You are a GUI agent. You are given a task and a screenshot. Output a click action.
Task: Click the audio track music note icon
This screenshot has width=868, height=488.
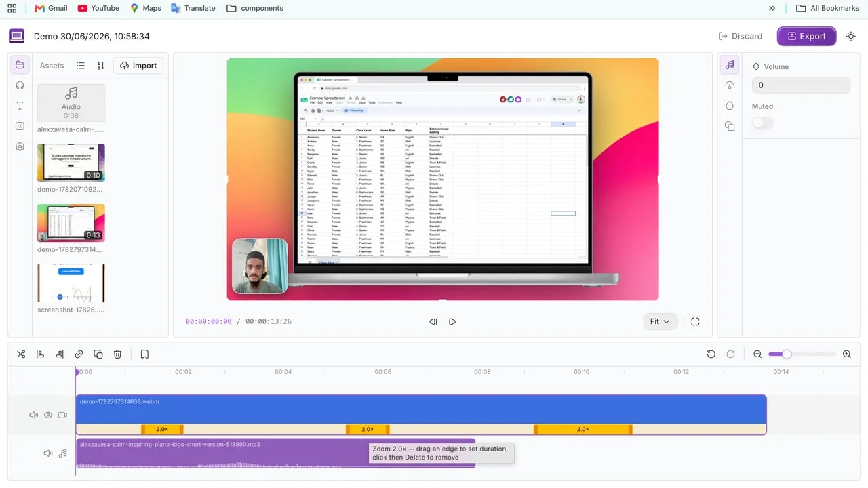63,453
